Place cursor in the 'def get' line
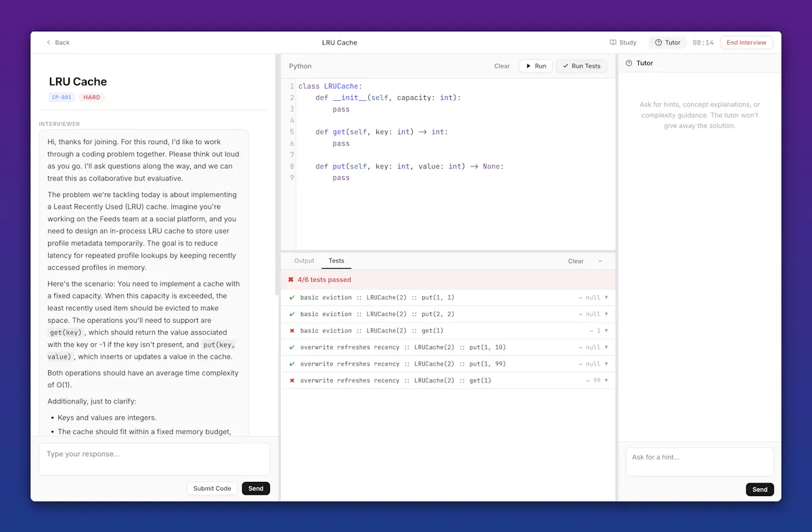Screen dimensions: 812x532 pos(382,132)
